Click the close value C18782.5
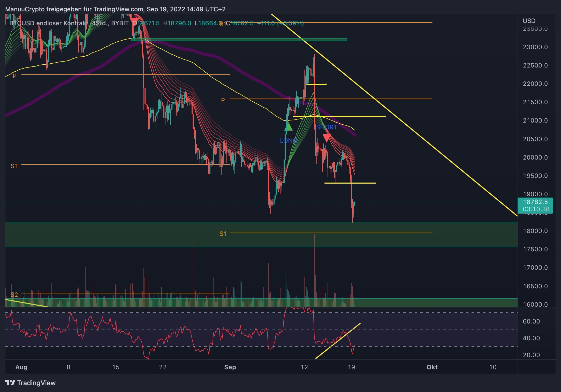The height and width of the screenshot is (392, 561). click(240, 23)
